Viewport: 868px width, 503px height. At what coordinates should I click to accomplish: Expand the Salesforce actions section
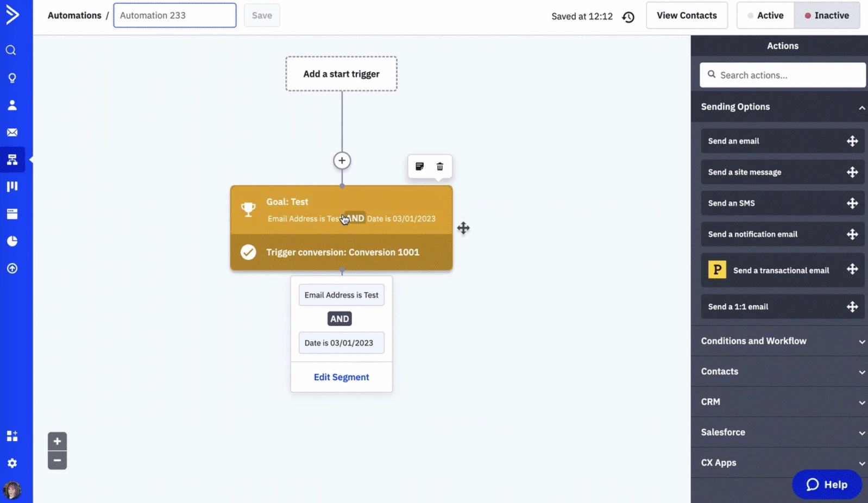780,432
